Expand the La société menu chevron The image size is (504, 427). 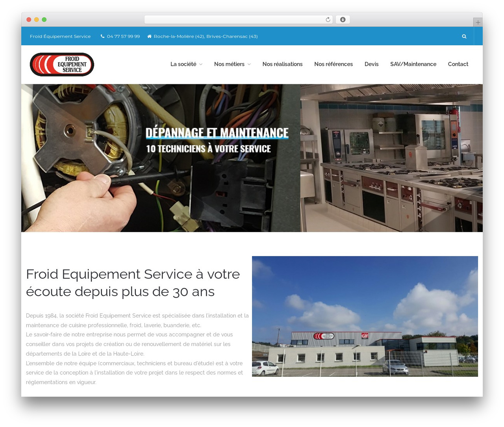[x=201, y=64]
